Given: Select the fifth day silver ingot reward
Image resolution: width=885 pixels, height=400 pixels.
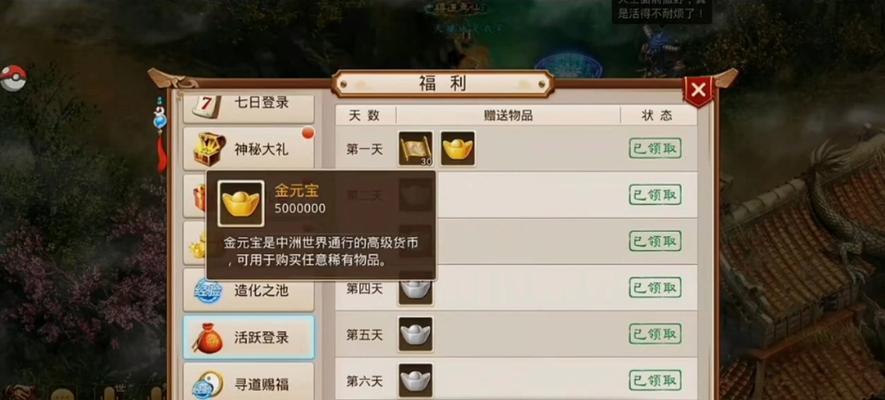Looking at the screenshot, I should [415, 334].
